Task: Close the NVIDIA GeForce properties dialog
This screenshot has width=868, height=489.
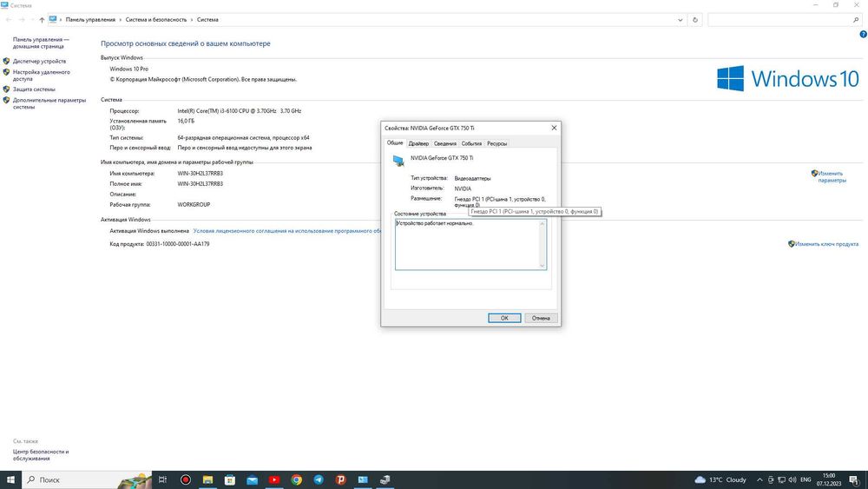Action: pyautogui.click(x=554, y=128)
